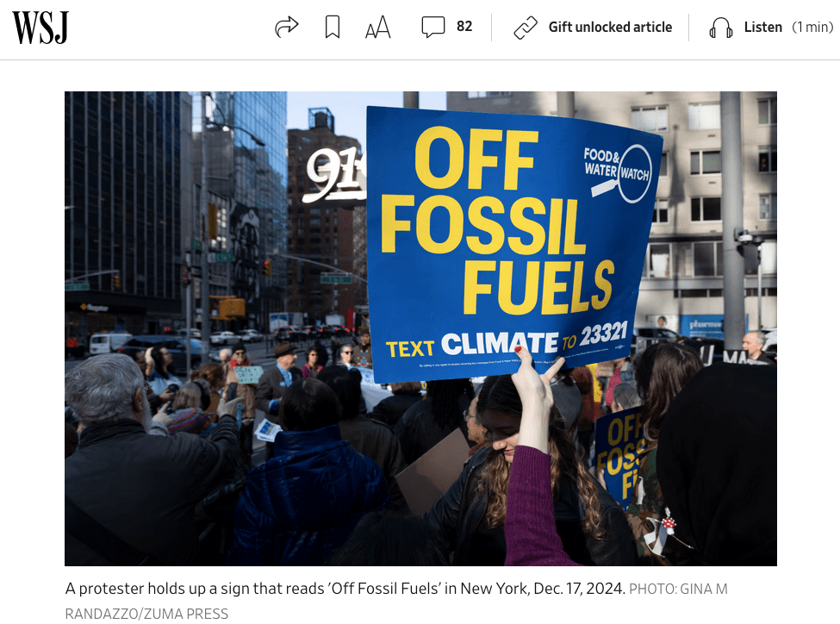
Task: Open the WSJ home logo
Action: 40,28
